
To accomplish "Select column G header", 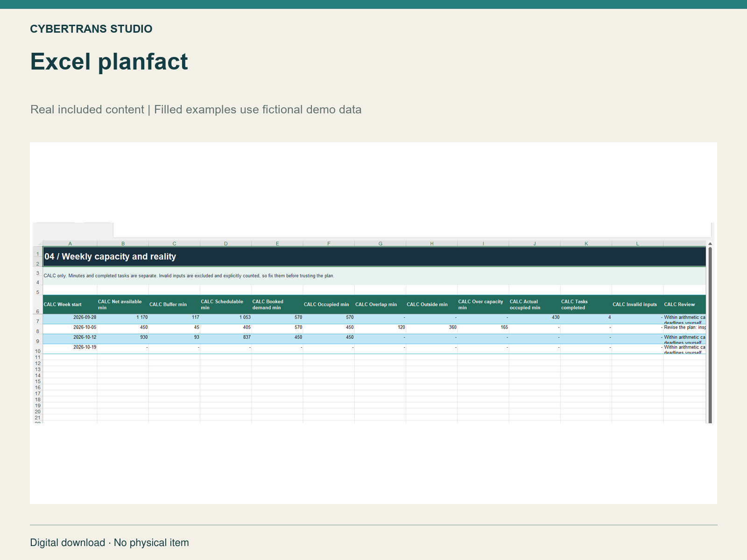I will pyautogui.click(x=381, y=243).
